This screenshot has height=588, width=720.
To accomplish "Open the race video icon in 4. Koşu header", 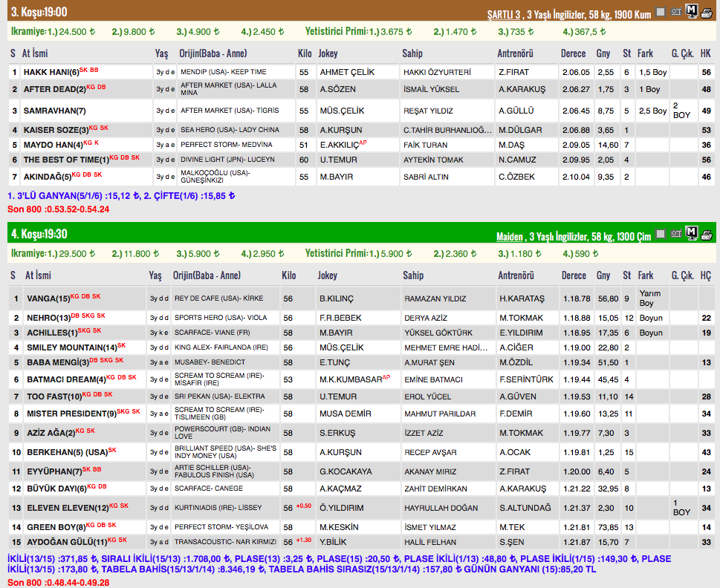I will (661, 235).
